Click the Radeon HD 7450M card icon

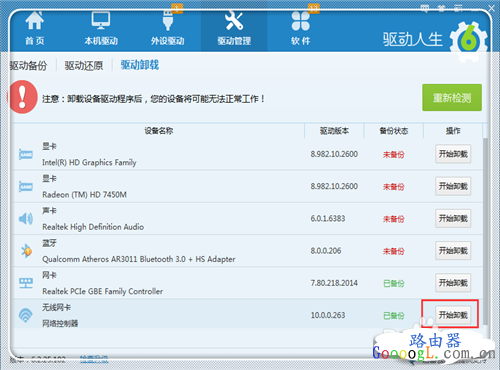(x=26, y=187)
